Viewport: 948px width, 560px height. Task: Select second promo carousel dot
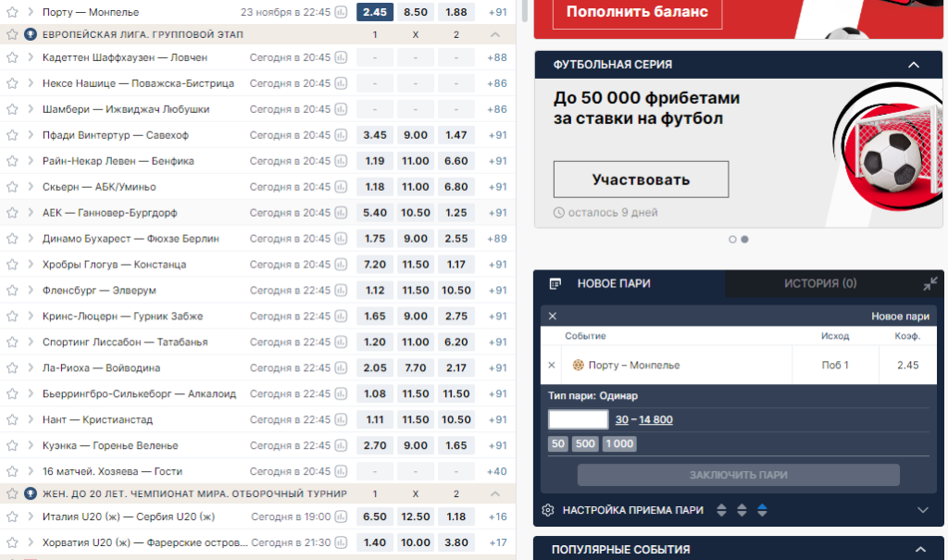click(x=745, y=240)
